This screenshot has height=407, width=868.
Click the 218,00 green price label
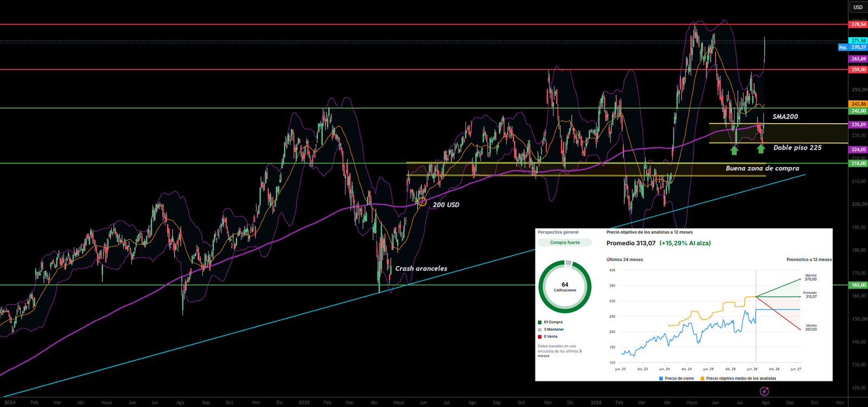[x=858, y=163]
